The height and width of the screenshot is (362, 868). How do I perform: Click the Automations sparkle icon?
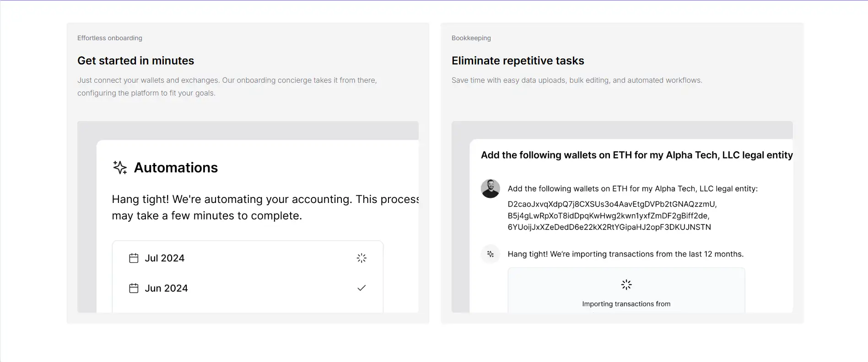click(120, 168)
